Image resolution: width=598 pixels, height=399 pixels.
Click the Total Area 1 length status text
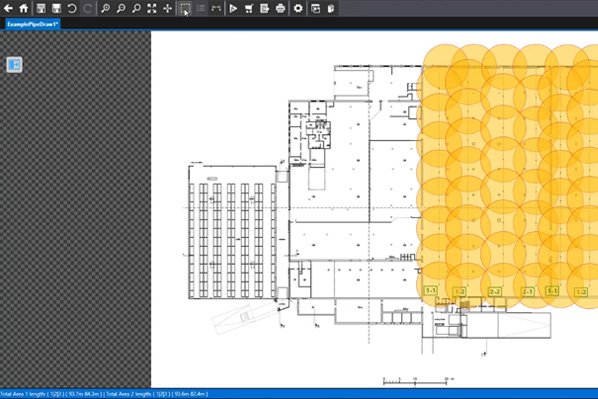coord(51,394)
